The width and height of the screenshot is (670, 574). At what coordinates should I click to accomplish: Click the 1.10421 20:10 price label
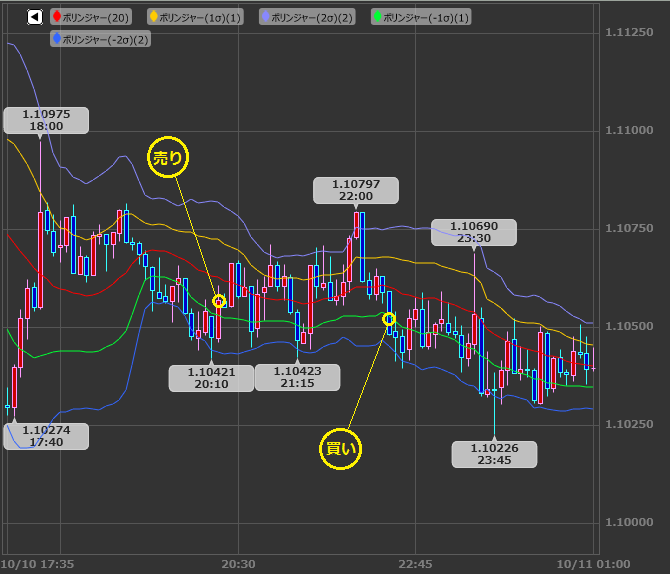pyautogui.click(x=212, y=378)
